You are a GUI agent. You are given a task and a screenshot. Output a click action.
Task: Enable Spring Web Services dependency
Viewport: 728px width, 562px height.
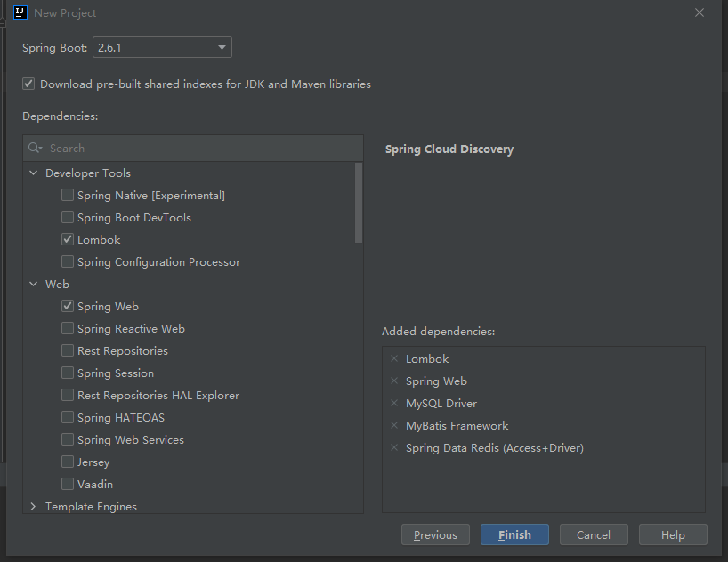[68, 440]
